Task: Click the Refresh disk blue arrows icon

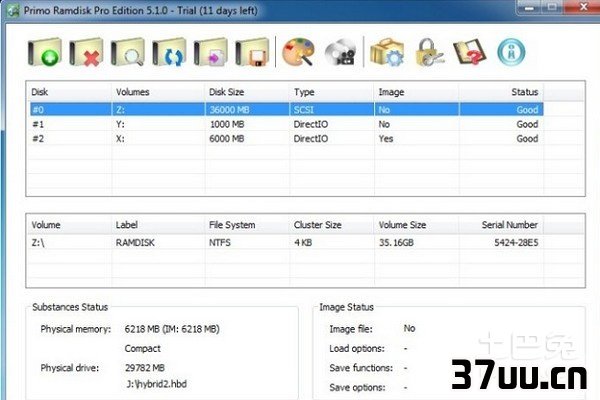Action: coord(169,52)
